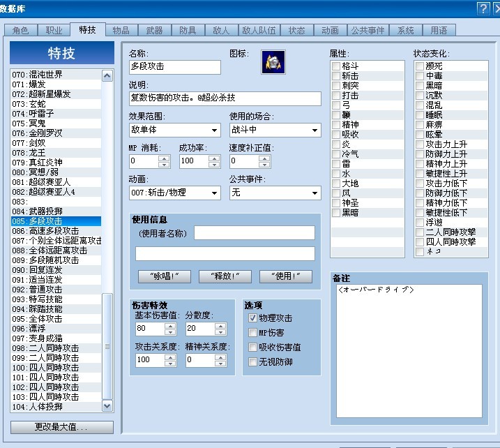
Task: Click the help question mark icon
Action: (483, 8)
